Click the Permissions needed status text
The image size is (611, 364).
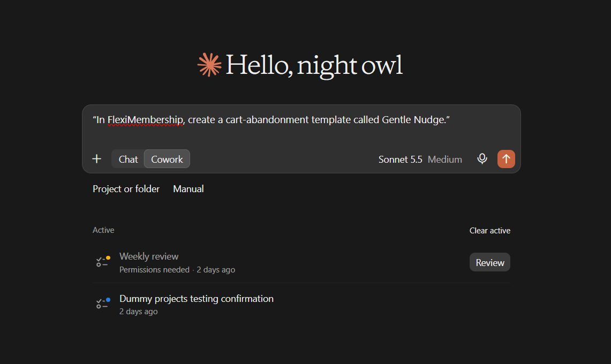[x=154, y=270]
